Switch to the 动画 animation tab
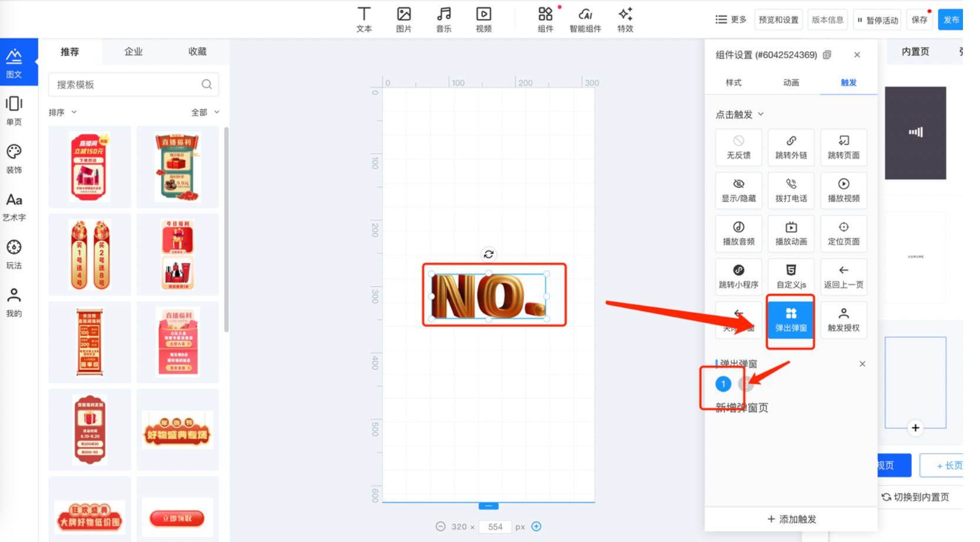 pyautogui.click(x=791, y=83)
